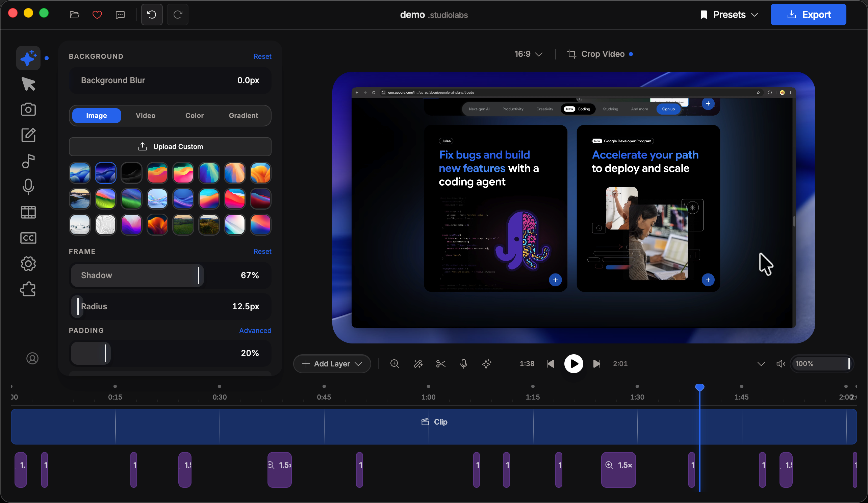
Task: Switch background type to Video
Action: (145, 116)
